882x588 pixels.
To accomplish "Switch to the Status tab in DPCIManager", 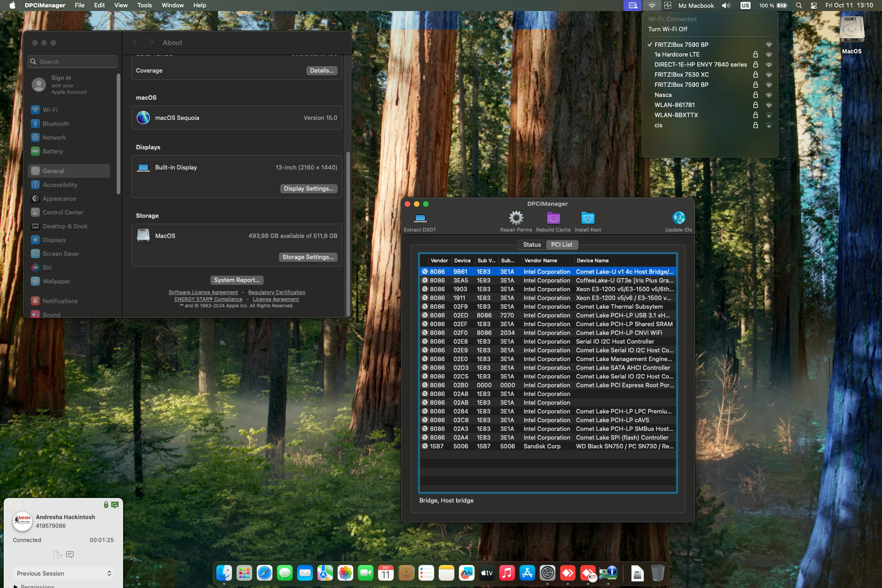I will coord(531,244).
